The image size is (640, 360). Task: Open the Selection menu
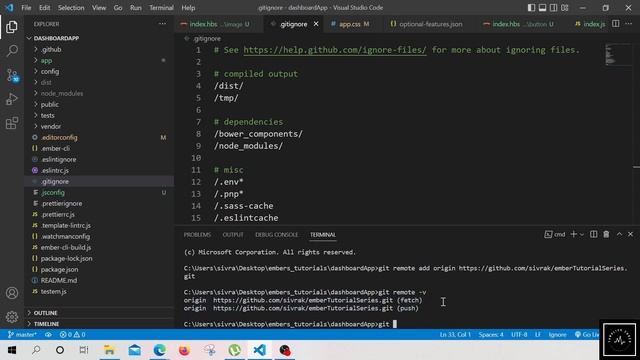pyautogui.click(x=71, y=8)
